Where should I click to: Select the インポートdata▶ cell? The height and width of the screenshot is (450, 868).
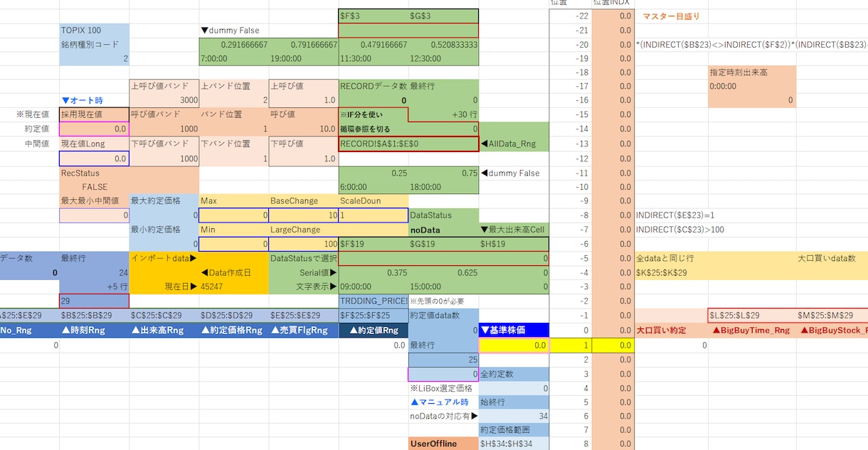coord(164,259)
